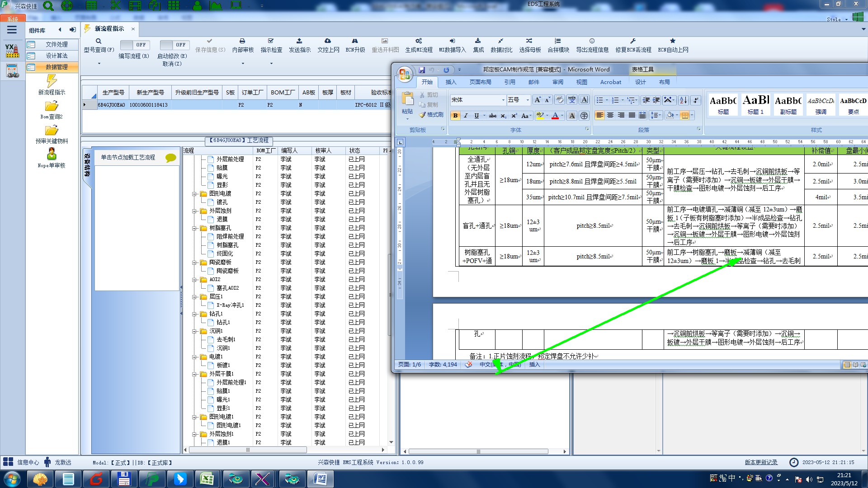Open the 宋体 font name dropdown

click(503, 100)
